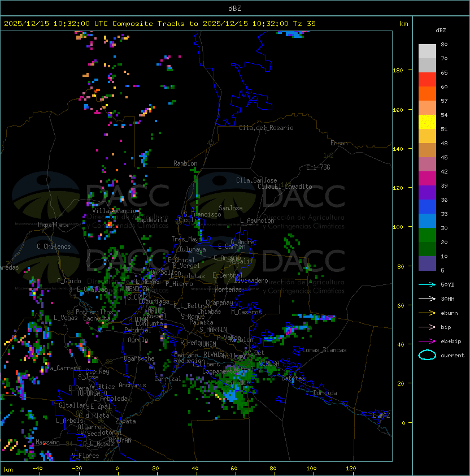The height and width of the screenshot is (476, 470).
Task: Select the orange swatch between 60 and 57 dBZ
Action: pyautogui.click(x=427, y=94)
